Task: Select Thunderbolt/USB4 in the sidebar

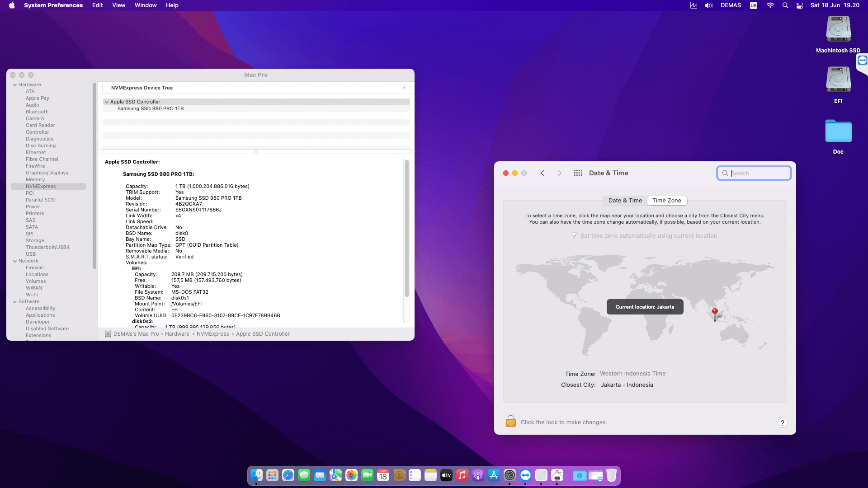Action: [x=47, y=248]
